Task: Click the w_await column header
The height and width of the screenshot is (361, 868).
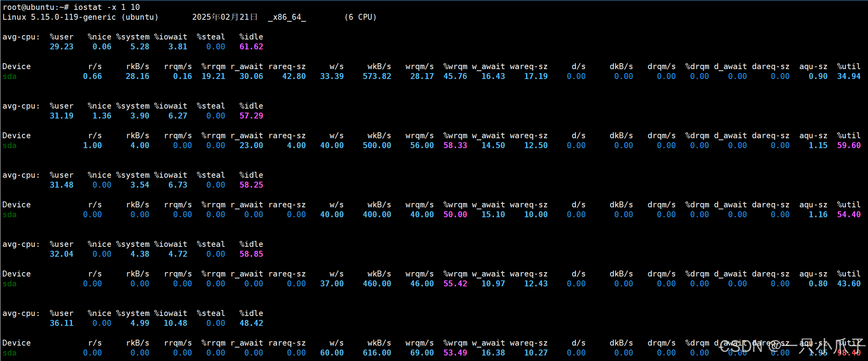Action: coord(488,66)
